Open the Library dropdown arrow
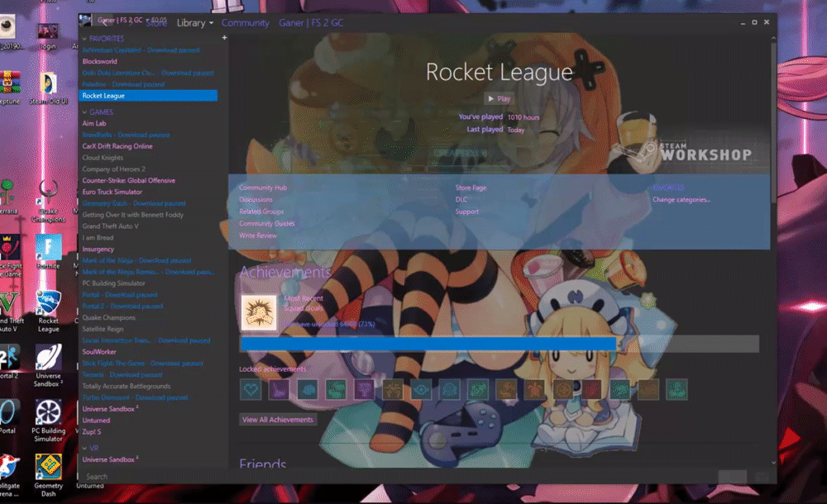Screen dimensions: 827x504 coord(211,23)
